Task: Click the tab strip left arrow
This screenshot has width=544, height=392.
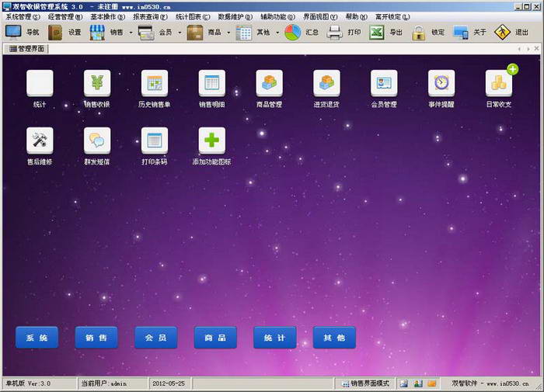Action: tap(519, 49)
